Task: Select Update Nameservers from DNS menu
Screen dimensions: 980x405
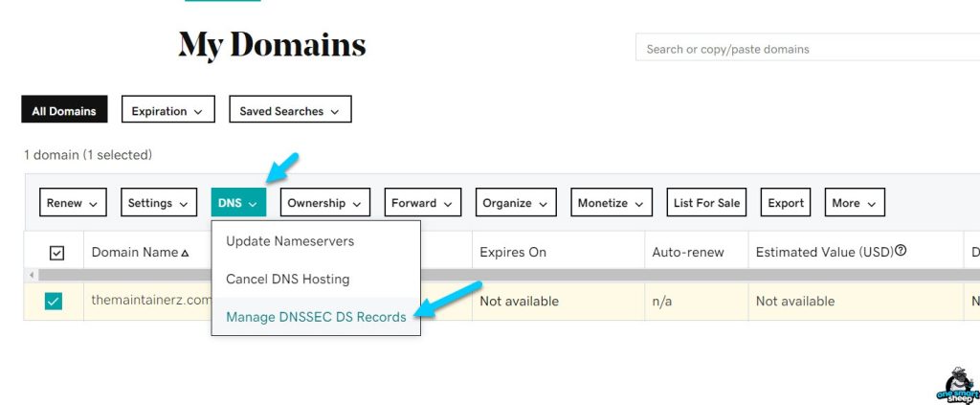Action: [x=290, y=241]
